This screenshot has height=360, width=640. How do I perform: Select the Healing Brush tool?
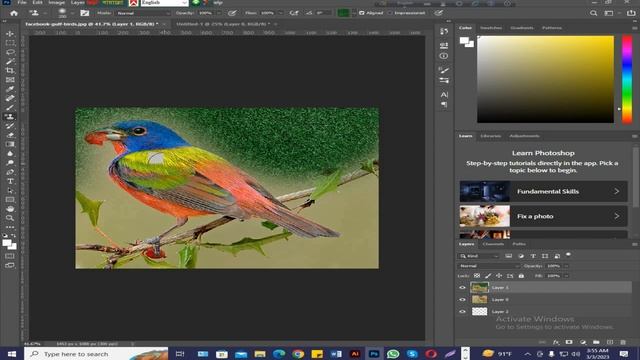[10, 98]
